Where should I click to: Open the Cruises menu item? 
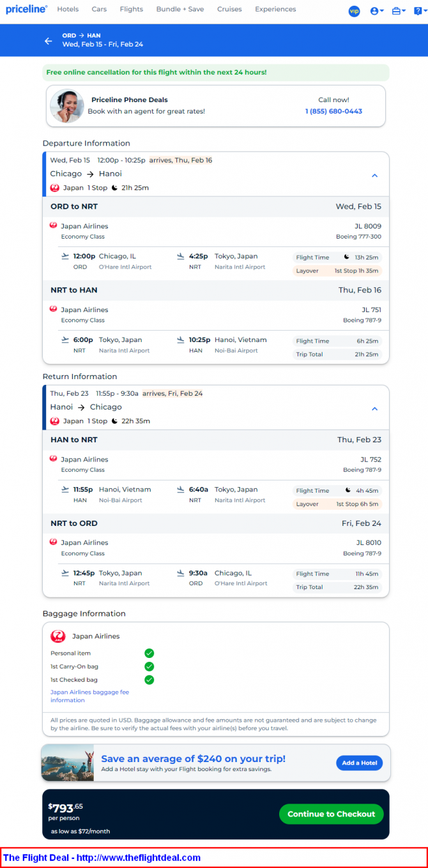[229, 9]
